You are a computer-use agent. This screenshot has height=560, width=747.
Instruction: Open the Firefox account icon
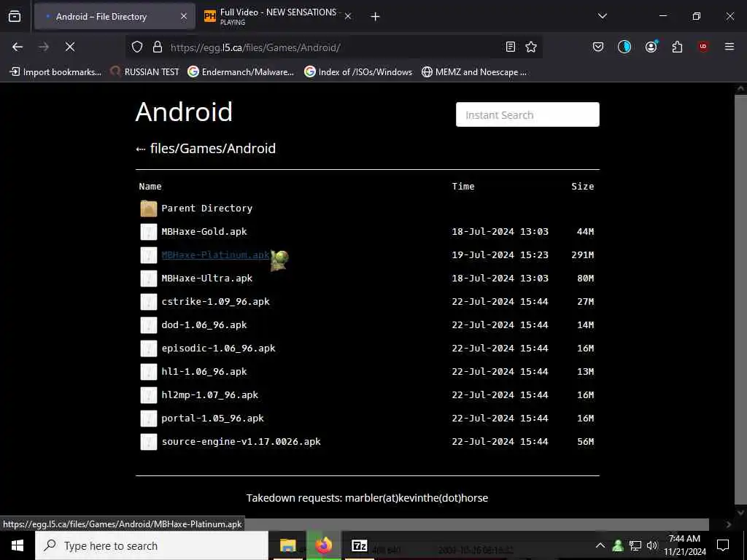click(651, 47)
